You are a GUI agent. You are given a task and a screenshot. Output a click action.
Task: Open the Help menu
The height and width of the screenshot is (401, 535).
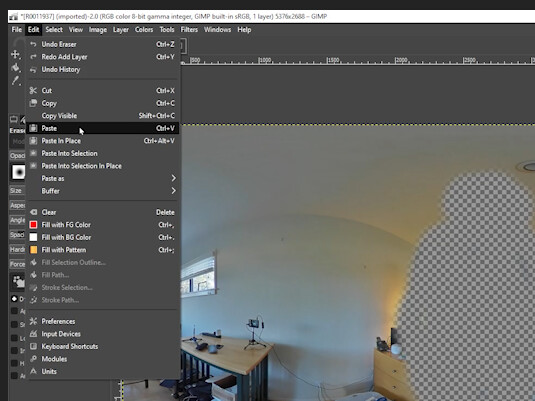pos(244,30)
